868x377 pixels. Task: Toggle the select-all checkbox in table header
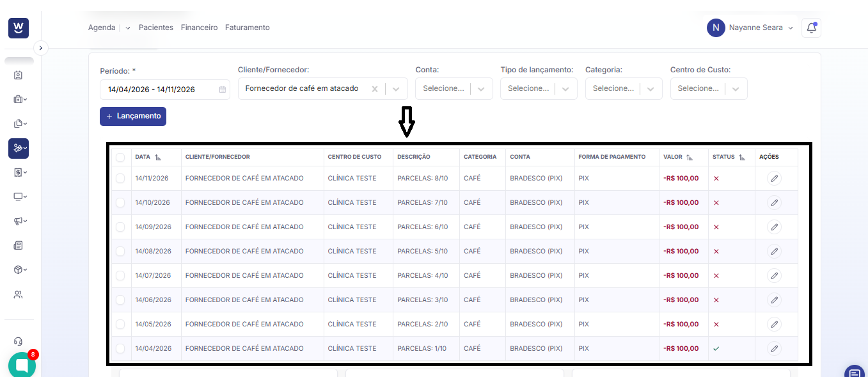pyautogui.click(x=120, y=157)
